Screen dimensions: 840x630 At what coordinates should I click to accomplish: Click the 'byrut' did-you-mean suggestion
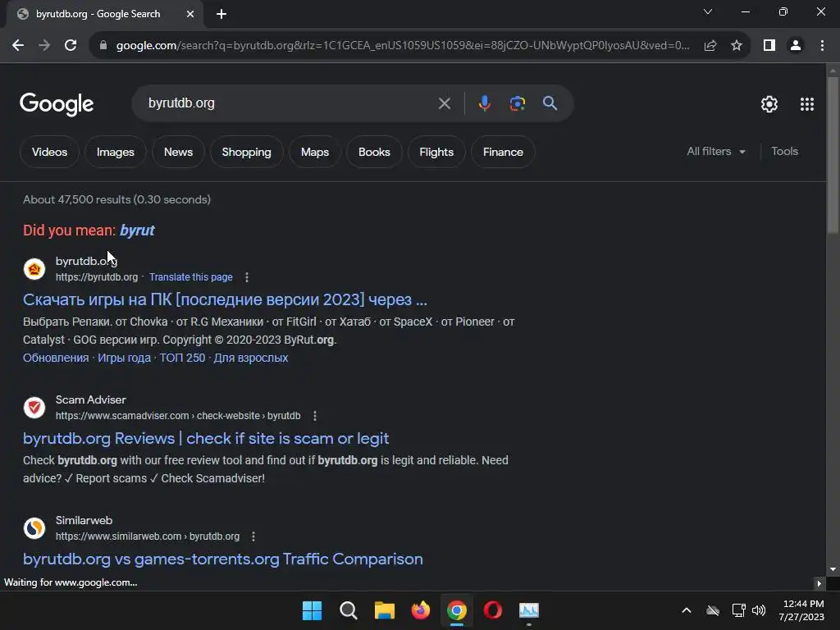pos(137,231)
